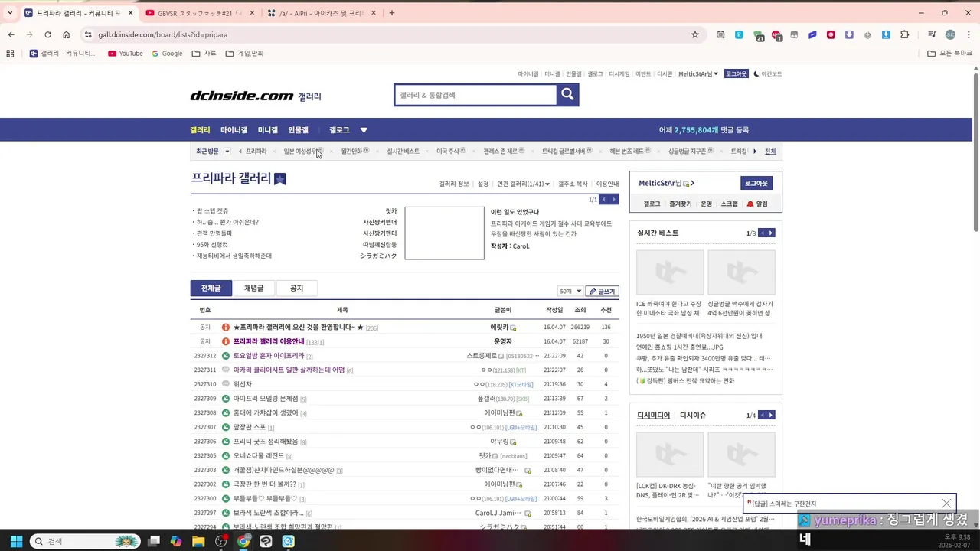Image resolution: width=980 pixels, height=551 pixels.
Task: Select the 전체글 tab
Action: coord(211,288)
